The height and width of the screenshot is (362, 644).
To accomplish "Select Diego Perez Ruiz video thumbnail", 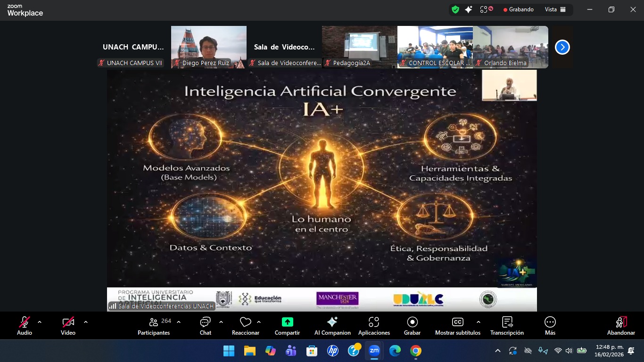I will coord(208,47).
